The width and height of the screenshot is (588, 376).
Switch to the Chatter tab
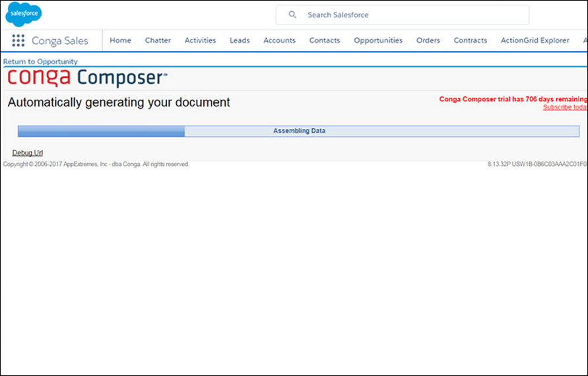tap(158, 40)
